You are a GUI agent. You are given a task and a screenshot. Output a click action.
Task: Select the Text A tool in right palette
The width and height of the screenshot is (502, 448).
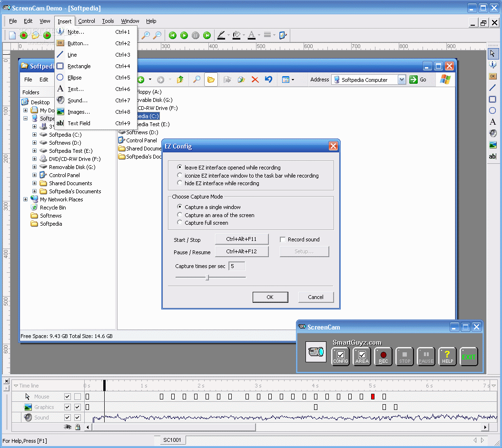pyautogui.click(x=492, y=122)
